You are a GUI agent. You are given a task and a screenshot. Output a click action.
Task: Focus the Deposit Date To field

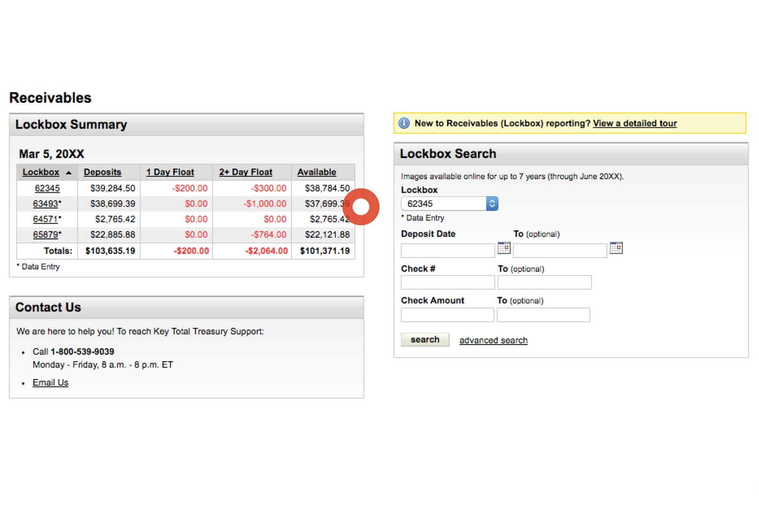[560, 251]
